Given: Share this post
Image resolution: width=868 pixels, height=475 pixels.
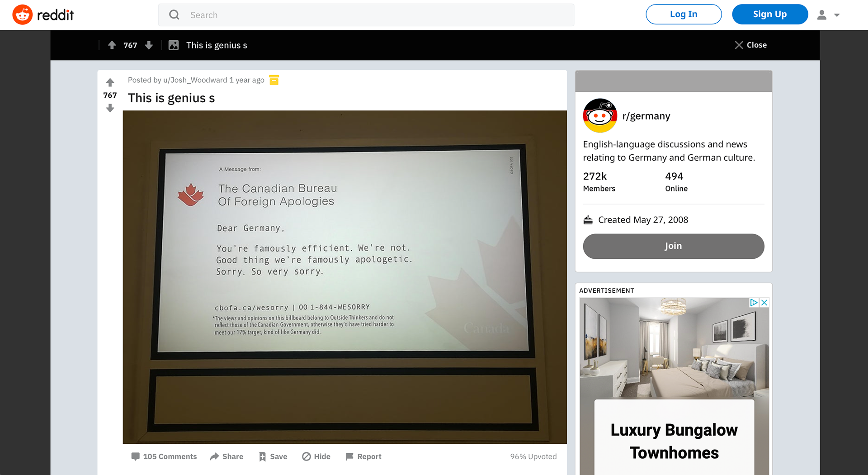Looking at the screenshot, I should tap(226, 456).
